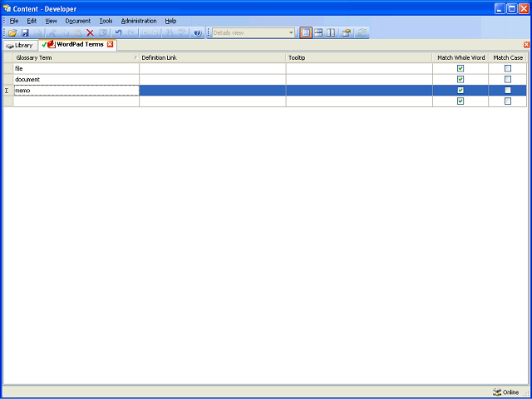Screen dimensions: 532x399
Task: Open the File menu
Action: (x=14, y=21)
